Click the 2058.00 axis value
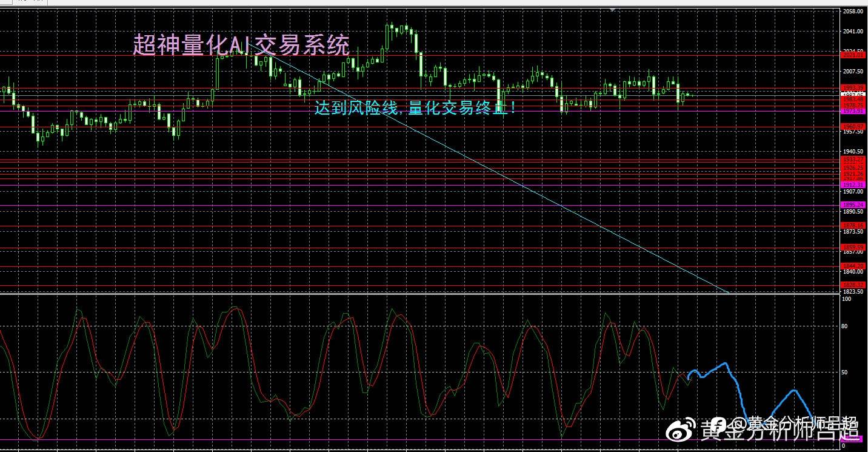 tap(852, 12)
